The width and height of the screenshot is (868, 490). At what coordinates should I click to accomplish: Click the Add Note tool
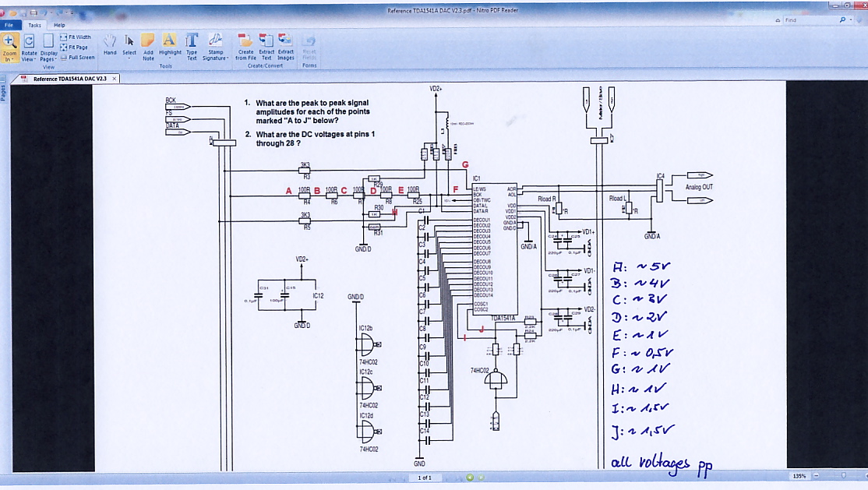point(148,47)
